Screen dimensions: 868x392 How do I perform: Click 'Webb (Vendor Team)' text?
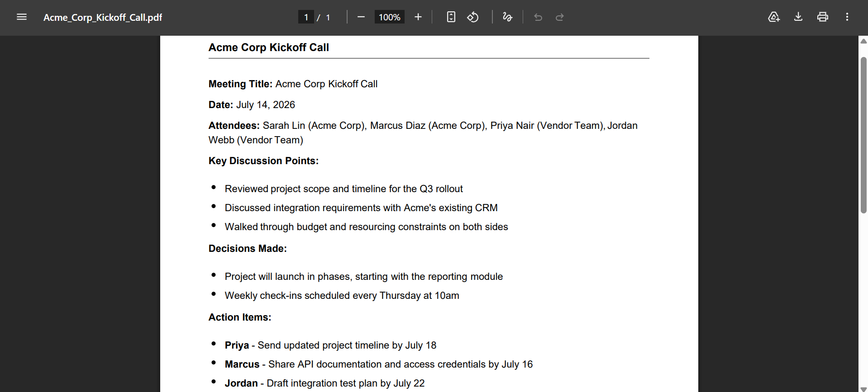tap(256, 140)
